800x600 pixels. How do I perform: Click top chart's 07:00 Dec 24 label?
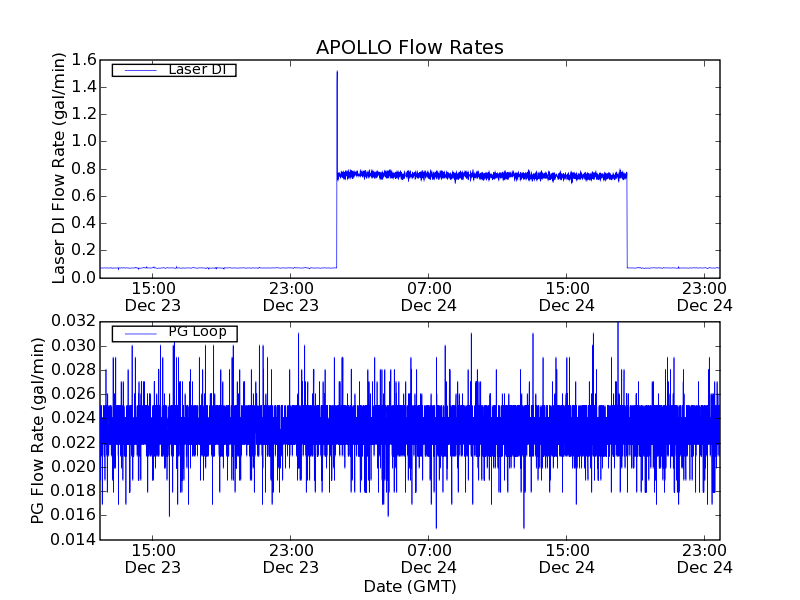[429, 297]
